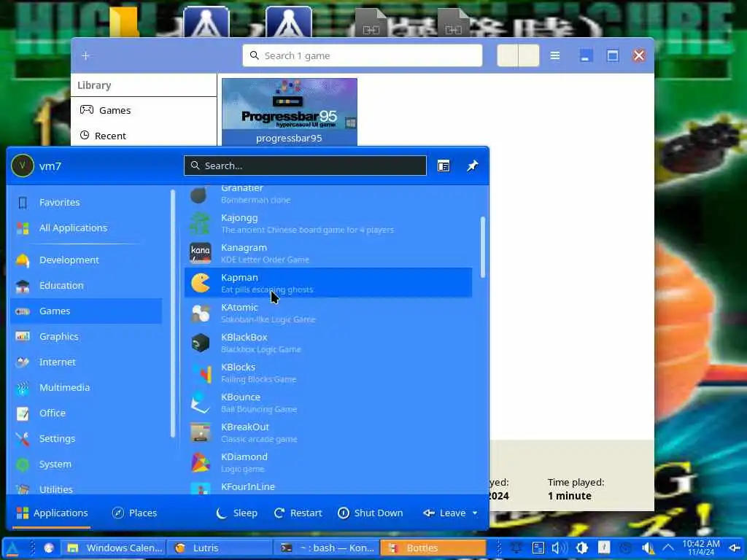747x560 pixels.
Task: Click the Sleep button
Action: 237,513
